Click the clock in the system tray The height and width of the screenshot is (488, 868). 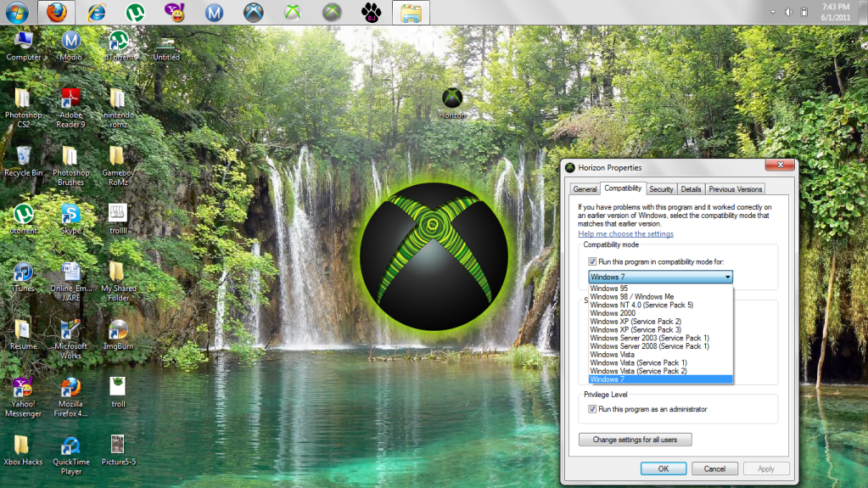pos(830,12)
